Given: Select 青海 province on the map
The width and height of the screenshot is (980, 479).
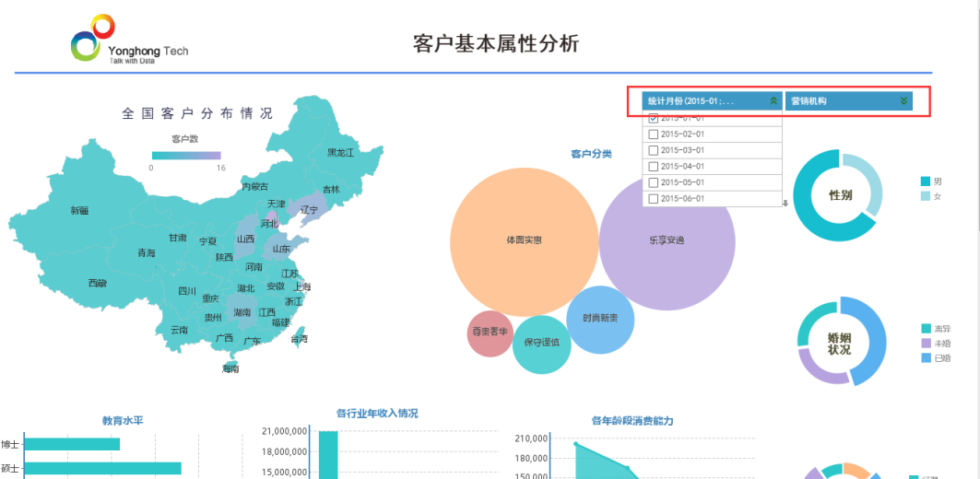Looking at the screenshot, I should tap(147, 253).
